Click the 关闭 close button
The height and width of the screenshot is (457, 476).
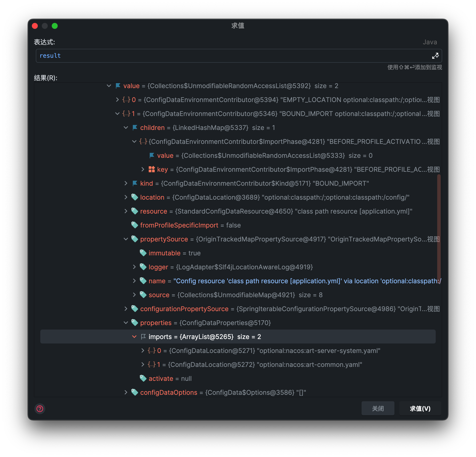coord(378,408)
